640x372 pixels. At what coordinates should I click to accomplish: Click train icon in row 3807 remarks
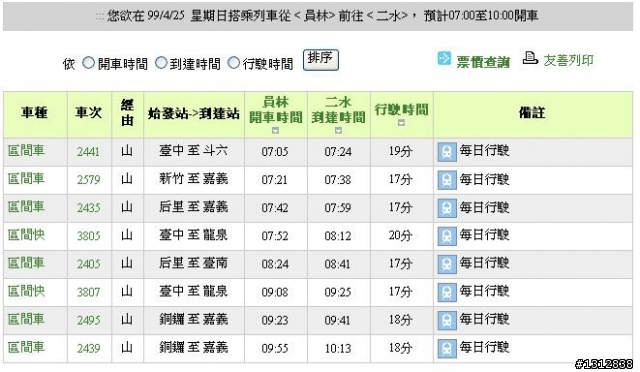pos(447,293)
